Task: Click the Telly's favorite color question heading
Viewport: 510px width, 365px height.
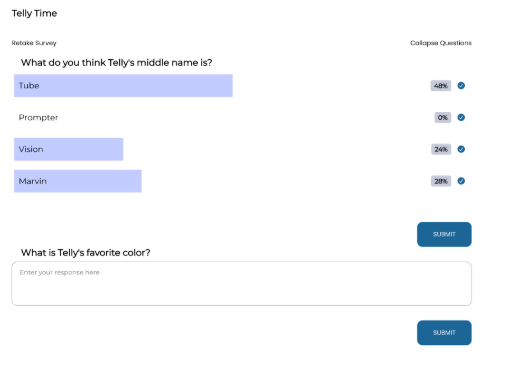Action: tap(85, 253)
